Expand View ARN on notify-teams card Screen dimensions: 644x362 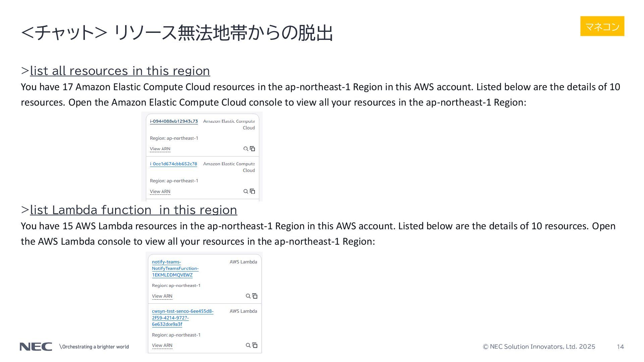(x=162, y=296)
